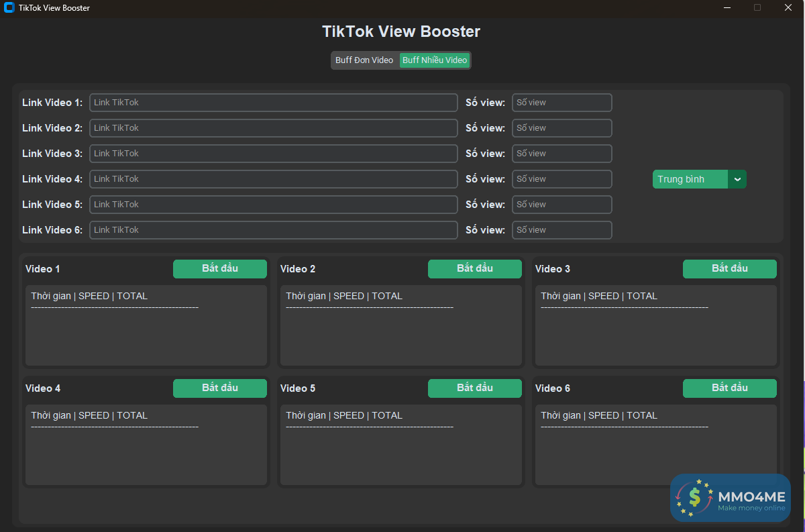805x532 pixels.
Task: Click the Video 1 log output area
Action: (x=146, y=325)
